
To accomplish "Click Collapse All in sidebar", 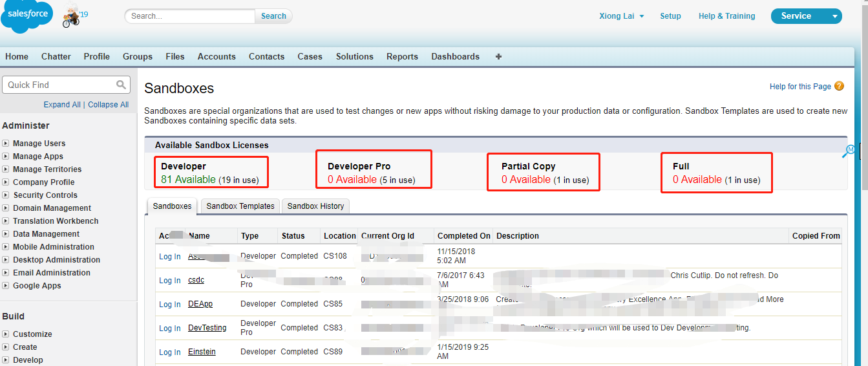I will (109, 105).
